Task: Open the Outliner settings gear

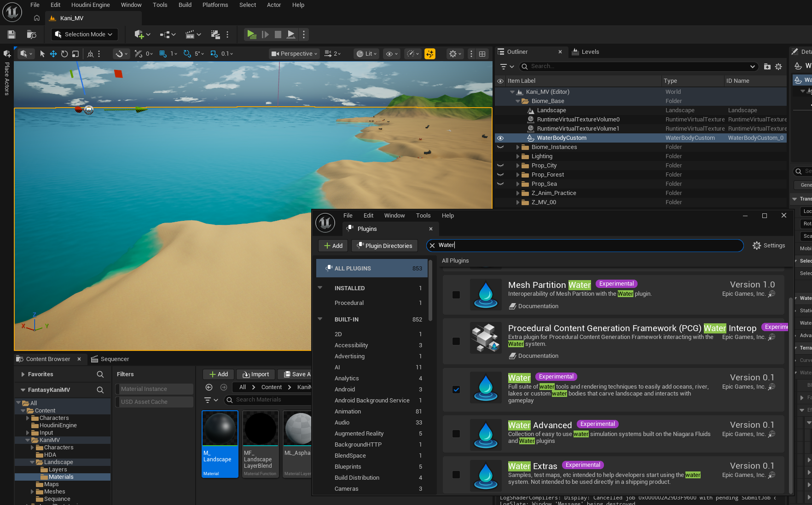Action: (778, 67)
